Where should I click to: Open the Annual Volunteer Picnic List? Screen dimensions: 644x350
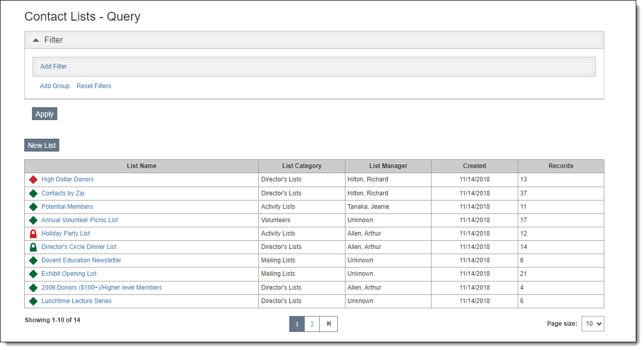[79, 220]
